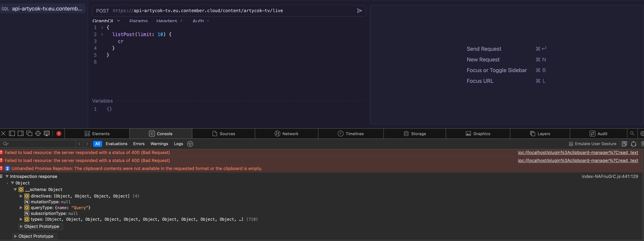Show All console messages
644x241 pixels.
coord(97,144)
